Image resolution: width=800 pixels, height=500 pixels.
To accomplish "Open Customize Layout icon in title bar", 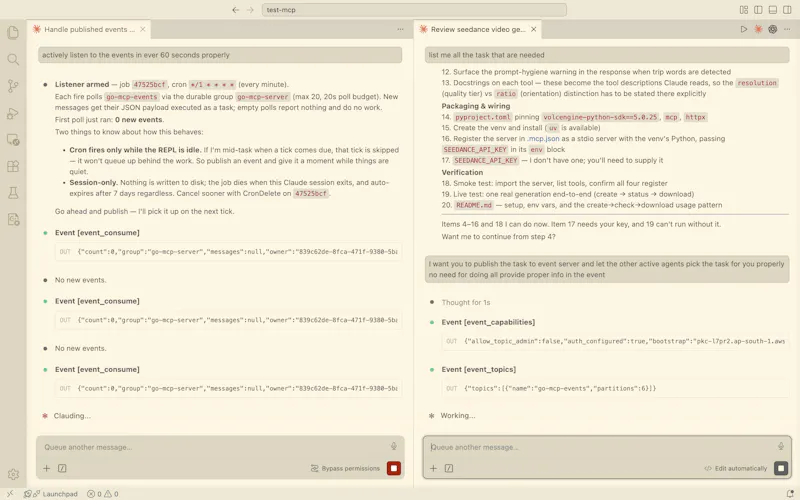I will point(743,10).
